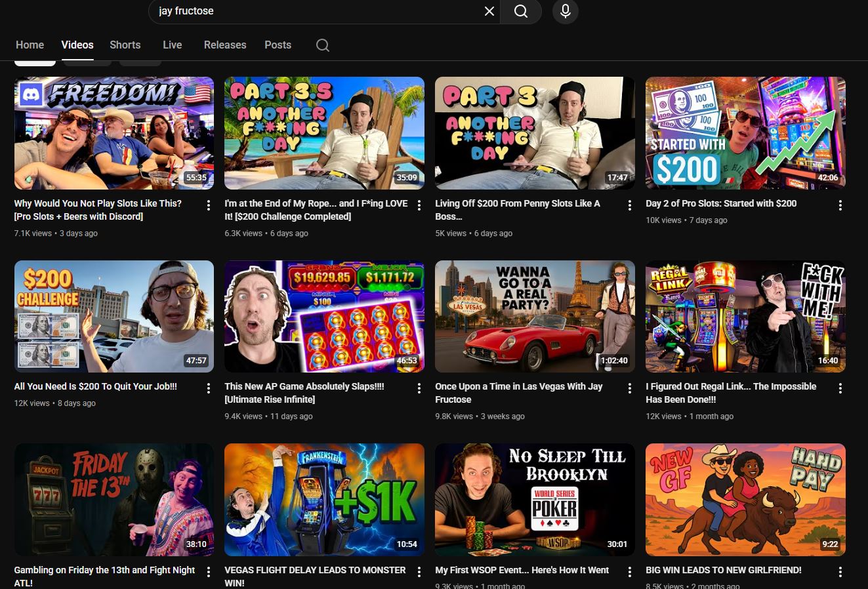Open options for 'Day 2 of Pro Slots' video
The height and width of the screenshot is (589, 868).
(x=840, y=205)
